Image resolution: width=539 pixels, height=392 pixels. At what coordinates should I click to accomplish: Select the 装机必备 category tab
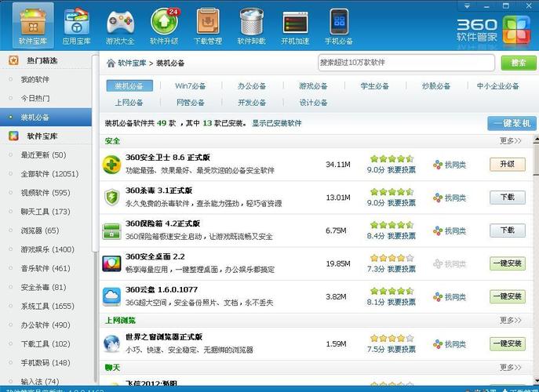129,86
